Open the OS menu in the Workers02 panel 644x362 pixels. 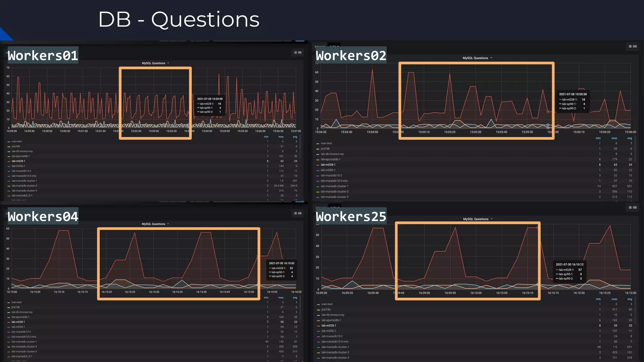[632, 47]
